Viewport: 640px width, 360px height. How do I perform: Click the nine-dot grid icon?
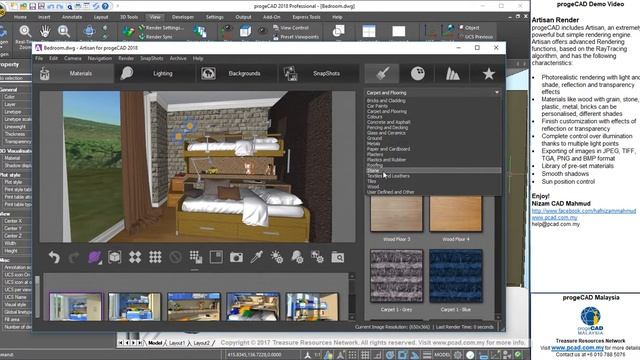point(155,257)
